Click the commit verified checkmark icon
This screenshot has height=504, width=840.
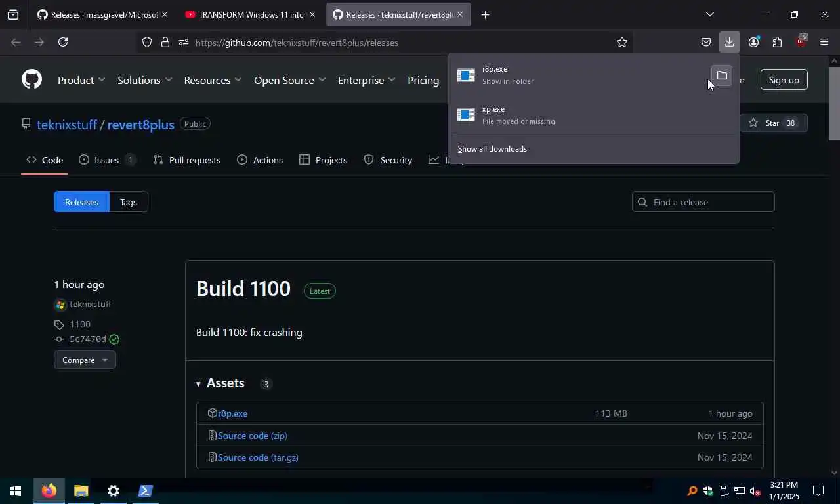pyautogui.click(x=114, y=339)
